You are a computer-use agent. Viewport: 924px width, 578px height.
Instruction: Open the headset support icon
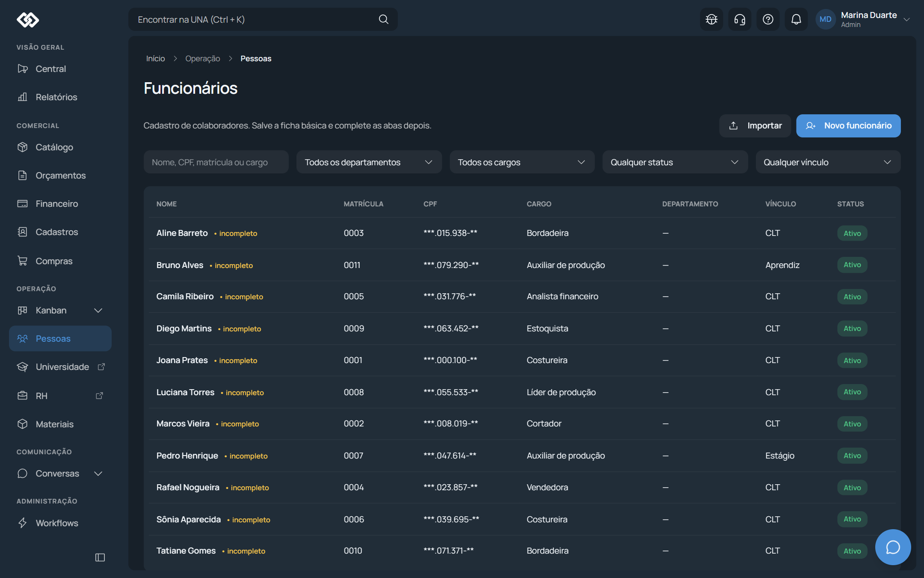tap(740, 19)
